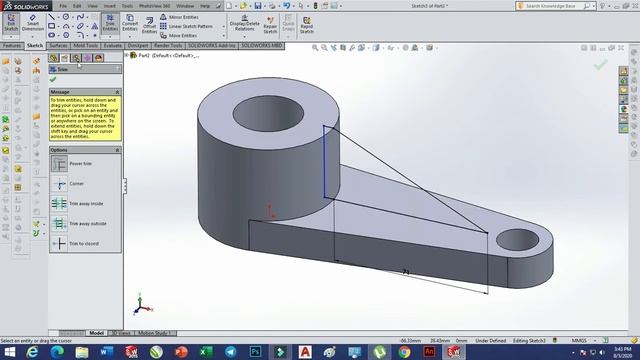The image size is (640, 360).
Task: Click Linear Sketch Pattern
Action: (x=186, y=26)
